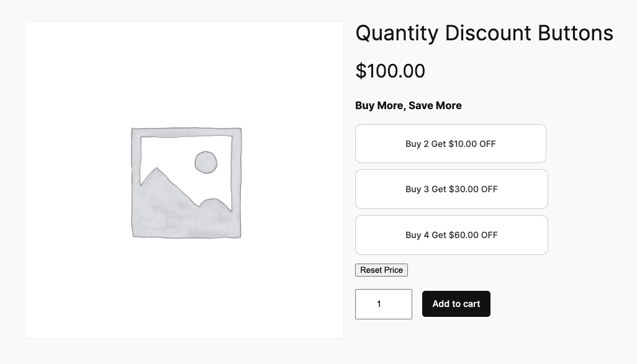Click the $100.00 product price
637x364 pixels.
tap(390, 71)
